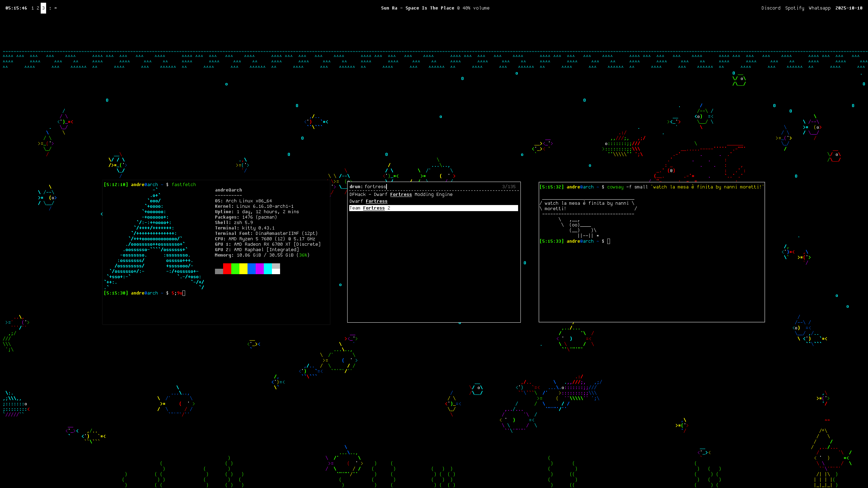The height and width of the screenshot is (488, 868).
Task: Select the Dwarf Fortress launcher entry
Action: tap(368, 201)
